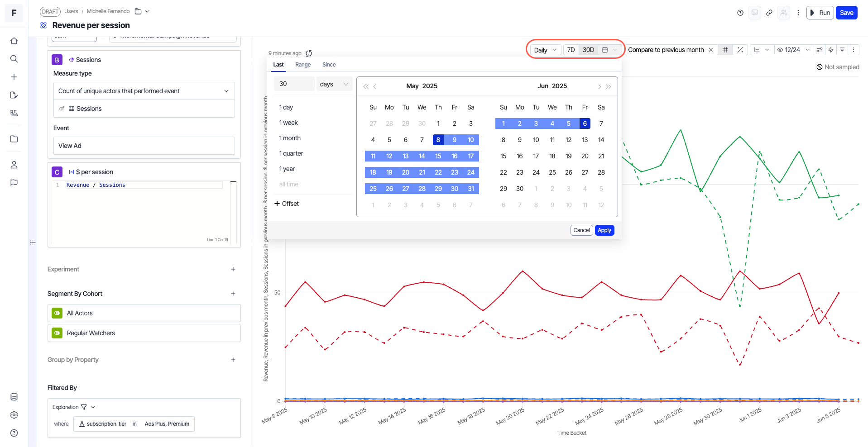This screenshot has width=868, height=447.
Task: Copy link using the chain icon
Action: [x=769, y=13]
